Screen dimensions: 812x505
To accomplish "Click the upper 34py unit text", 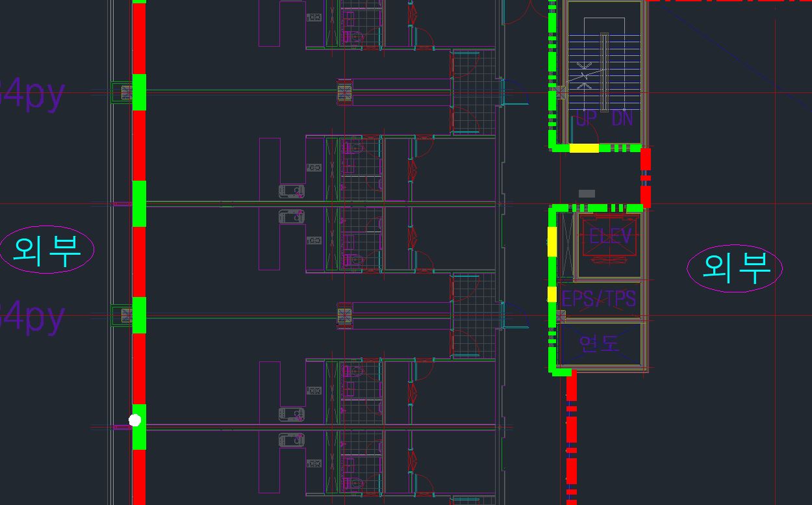I will (x=31, y=94).
